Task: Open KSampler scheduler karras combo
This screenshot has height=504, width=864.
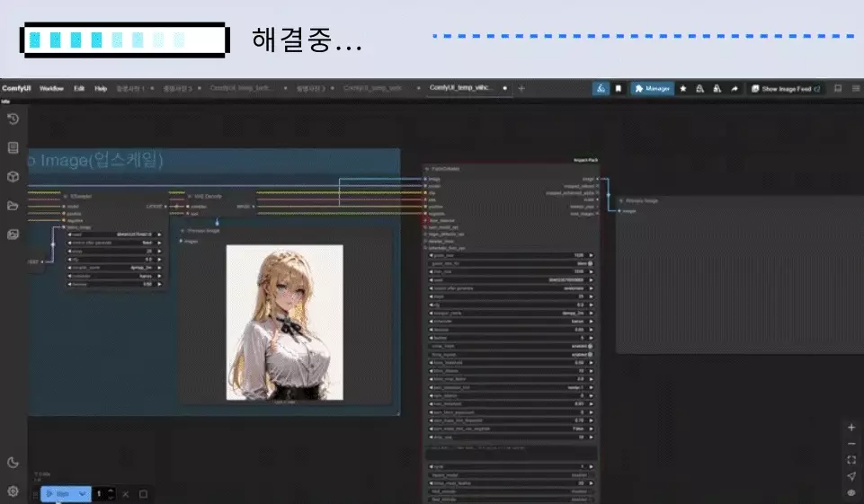Action: pos(114,276)
